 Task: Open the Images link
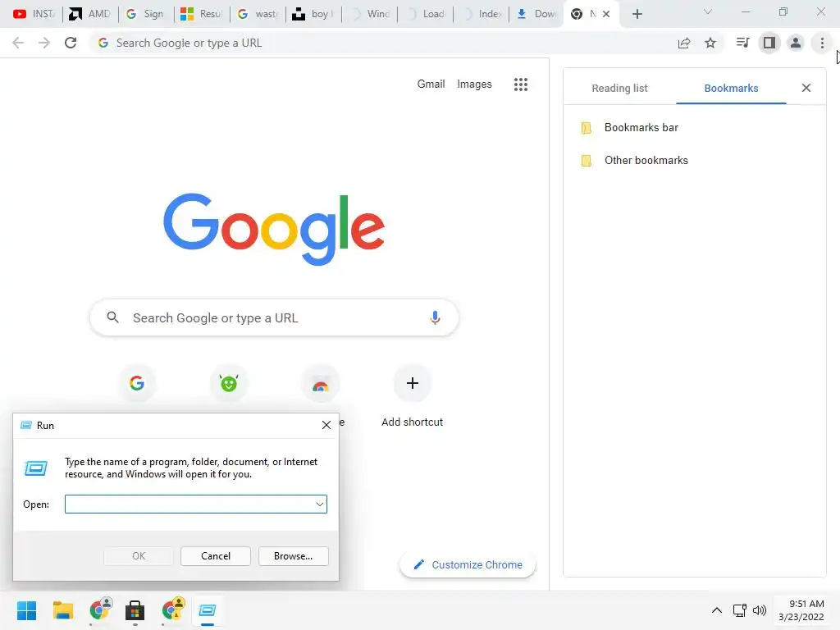click(x=474, y=84)
